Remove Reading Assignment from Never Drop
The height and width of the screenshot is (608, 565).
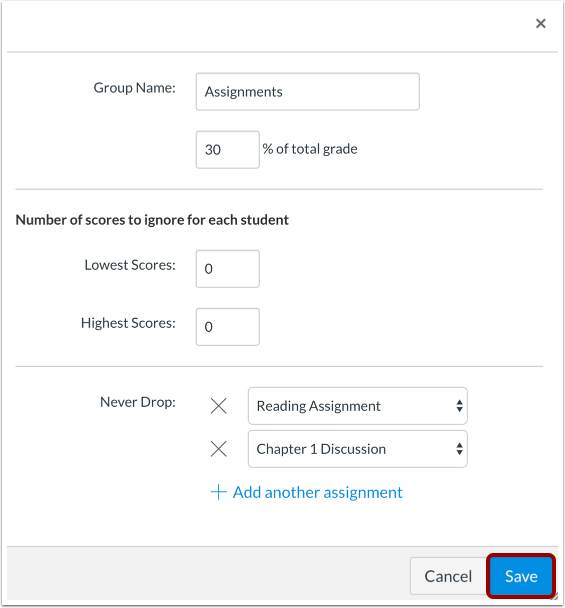[x=219, y=406]
